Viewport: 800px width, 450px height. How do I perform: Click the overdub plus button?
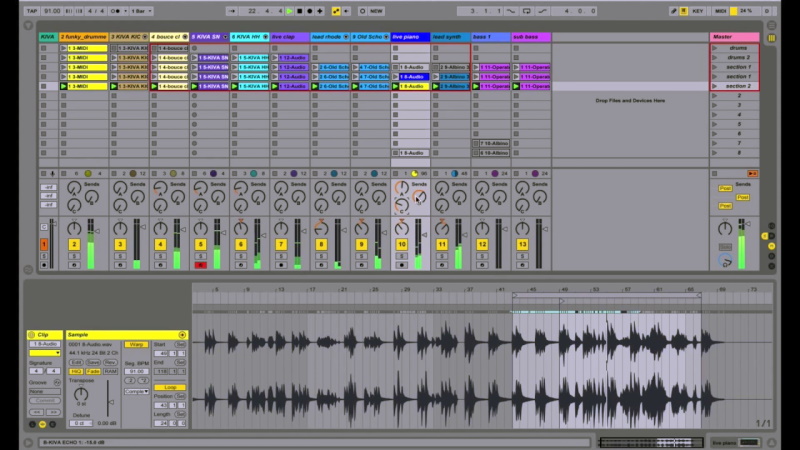[x=320, y=11]
